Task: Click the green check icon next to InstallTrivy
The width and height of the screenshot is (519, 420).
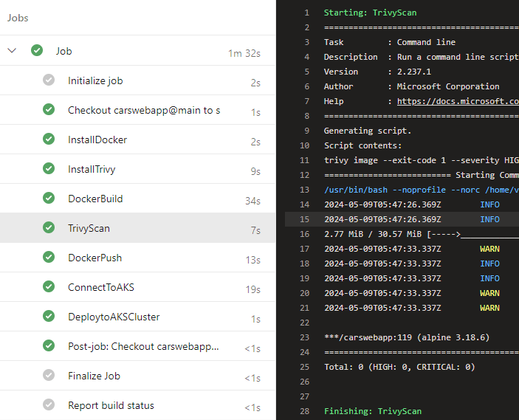Action: (x=49, y=169)
